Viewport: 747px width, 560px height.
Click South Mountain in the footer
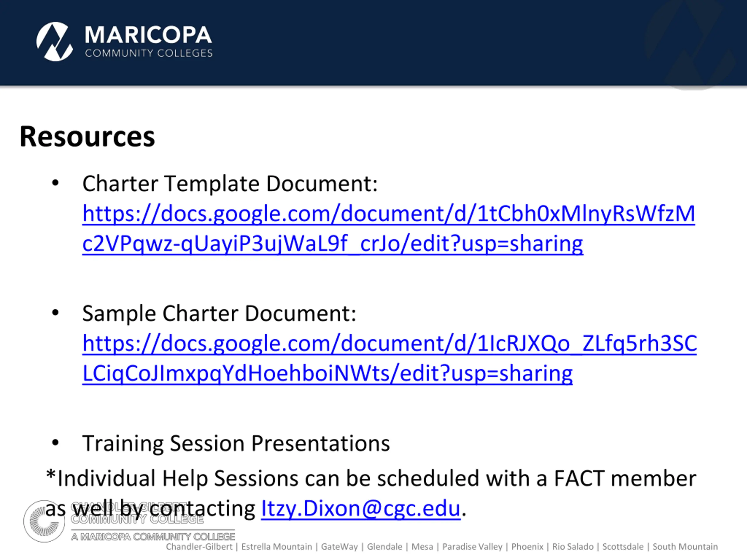pos(685,547)
